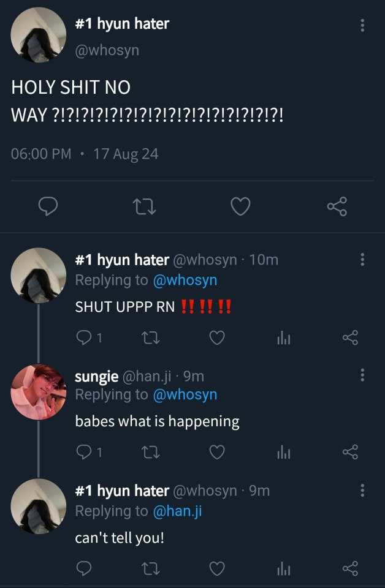Open sungie's profile picture
The width and height of the screenshot is (385, 588).
[39, 392]
